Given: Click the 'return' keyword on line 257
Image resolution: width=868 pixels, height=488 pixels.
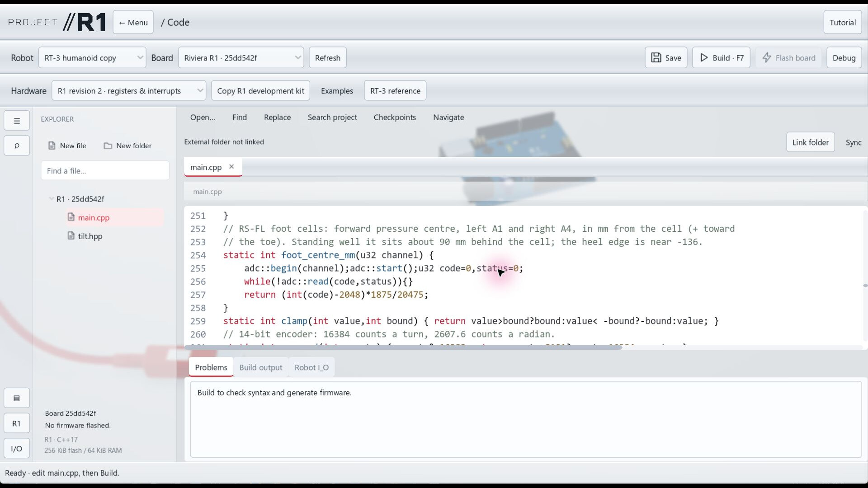Looking at the screenshot, I should pyautogui.click(x=260, y=295).
